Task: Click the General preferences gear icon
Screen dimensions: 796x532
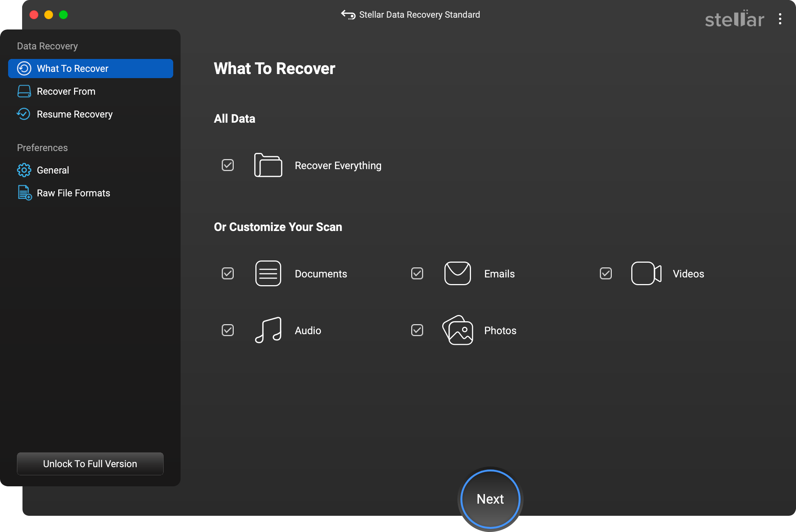Action: tap(24, 170)
